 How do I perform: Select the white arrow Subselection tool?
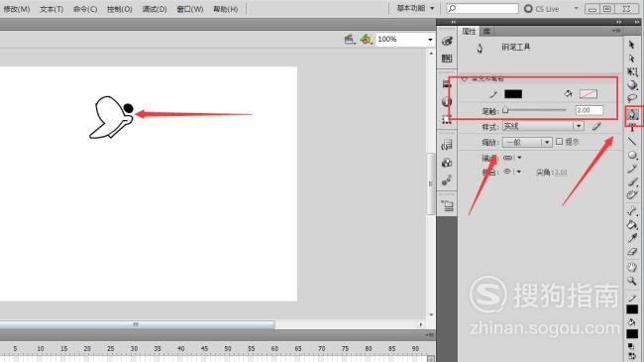click(x=632, y=59)
